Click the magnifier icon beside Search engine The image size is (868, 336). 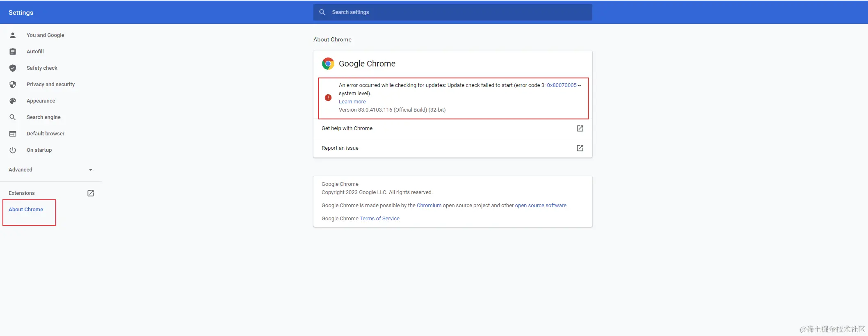(13, 117)
